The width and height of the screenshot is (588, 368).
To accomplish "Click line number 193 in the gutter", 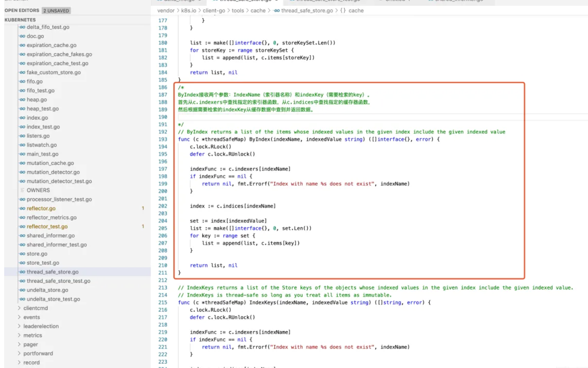I will click(163, 139).
